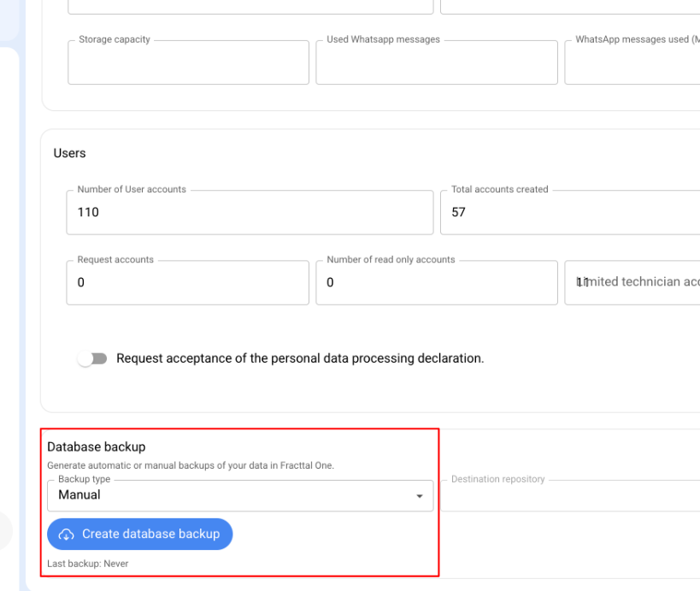Expand the Backup type dropdown arrow
This screenshot has height=591, width=700.
click(419, 496)
